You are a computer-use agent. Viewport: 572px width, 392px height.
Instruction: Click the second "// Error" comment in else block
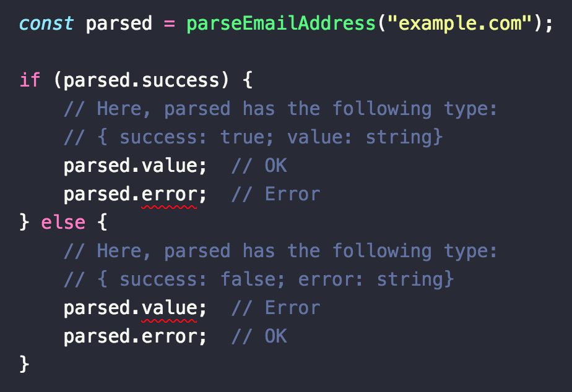[276, 308]
